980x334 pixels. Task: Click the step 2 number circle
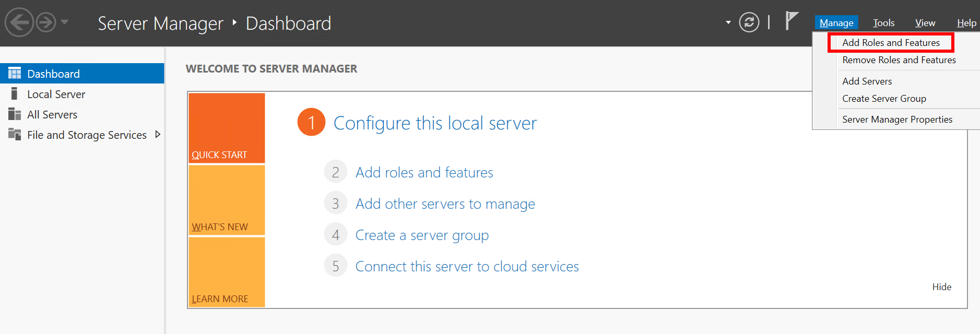click(x=336, y=172)
